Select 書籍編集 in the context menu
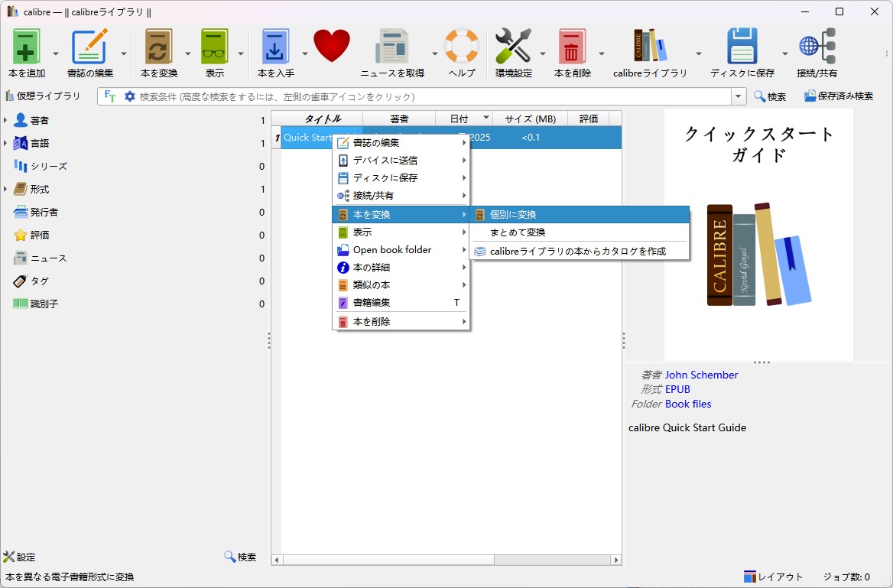The height and width of the screenshot is (588, 893). click(401, 303)
